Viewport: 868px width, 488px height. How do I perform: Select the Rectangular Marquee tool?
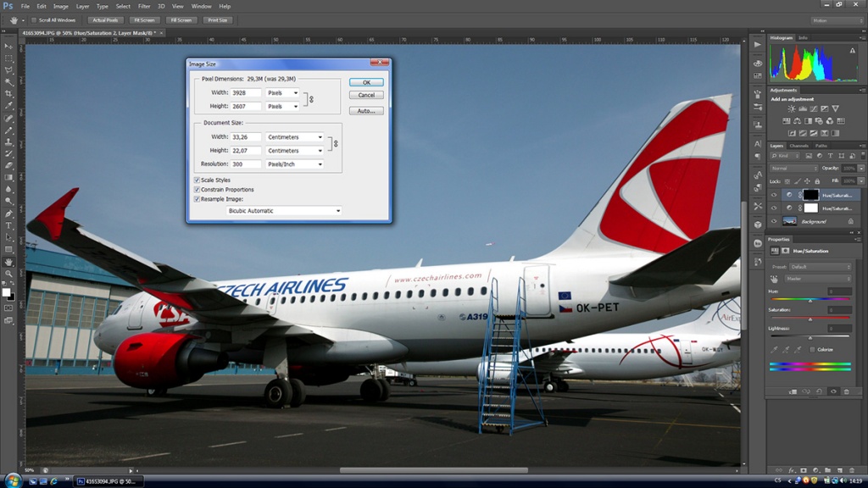[8, 58]
